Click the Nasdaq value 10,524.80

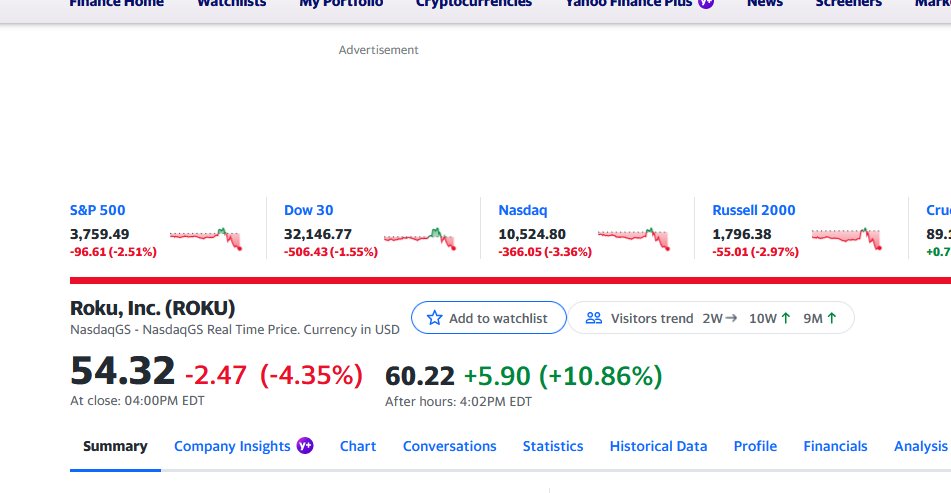point(532,234)
